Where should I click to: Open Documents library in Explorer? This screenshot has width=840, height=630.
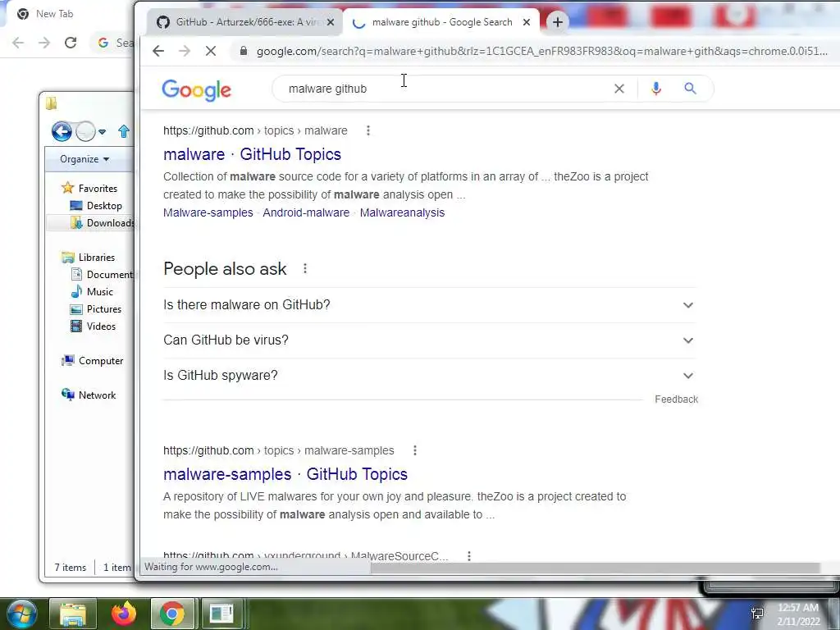(x=102, y=274)
